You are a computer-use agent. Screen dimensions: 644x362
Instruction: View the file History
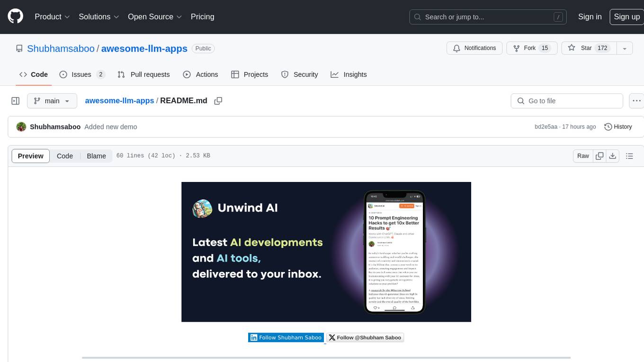click(x=618, y=127)
